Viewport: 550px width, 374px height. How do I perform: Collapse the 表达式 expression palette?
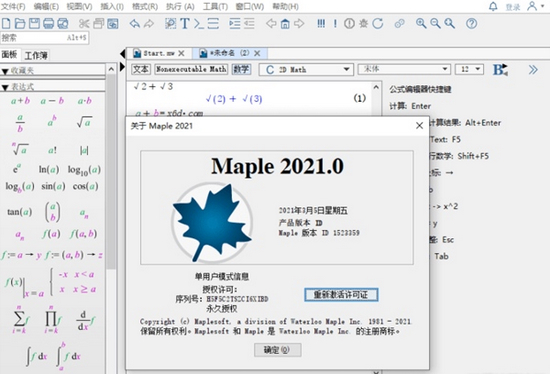pos(5,87)
